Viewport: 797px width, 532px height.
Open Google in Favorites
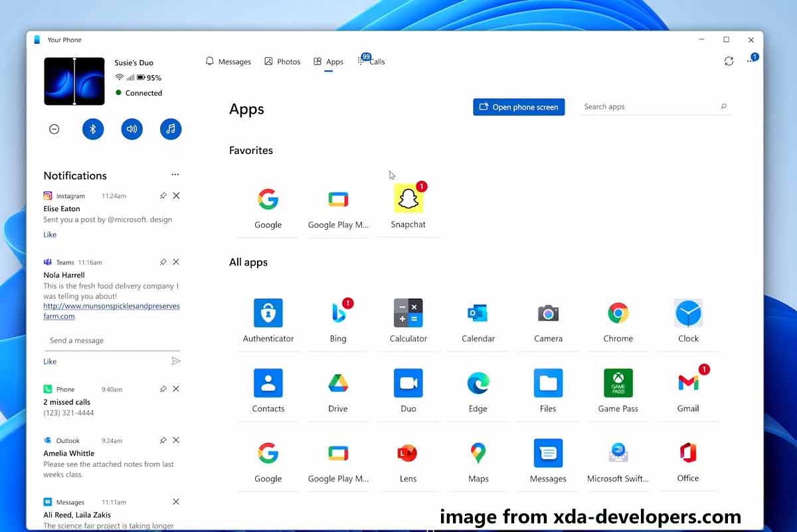click(x=268, y=208)
